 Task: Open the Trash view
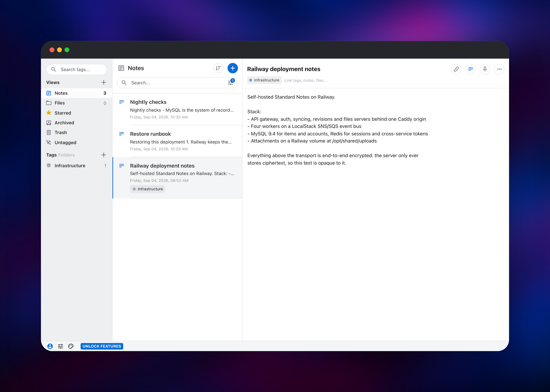(76, 132)
